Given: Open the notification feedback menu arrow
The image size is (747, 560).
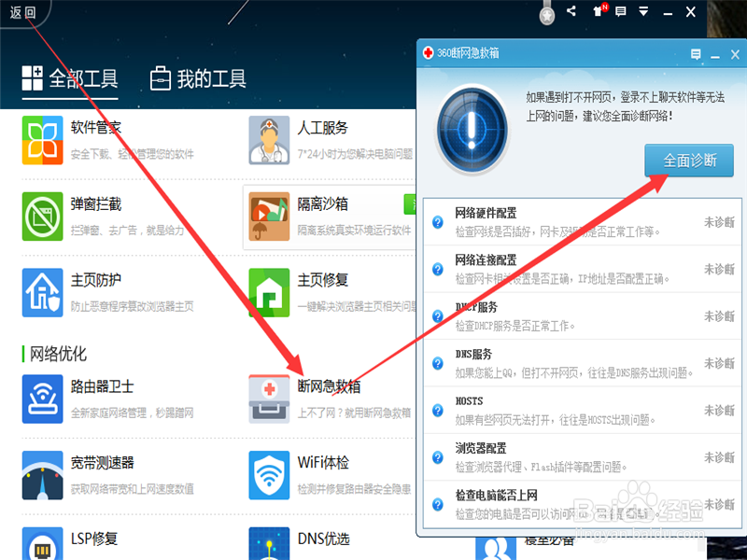Looking at the screenshot, I should (x=643, y=13).
